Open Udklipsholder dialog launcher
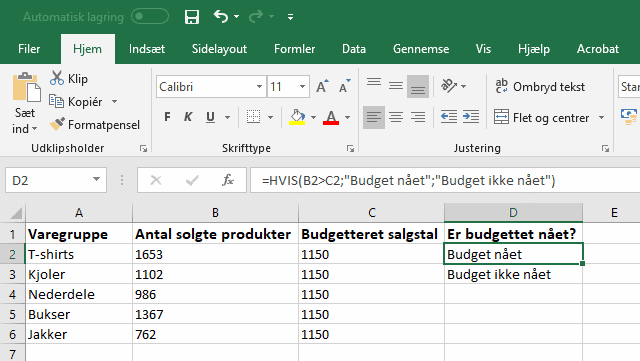 pos(143,149)
